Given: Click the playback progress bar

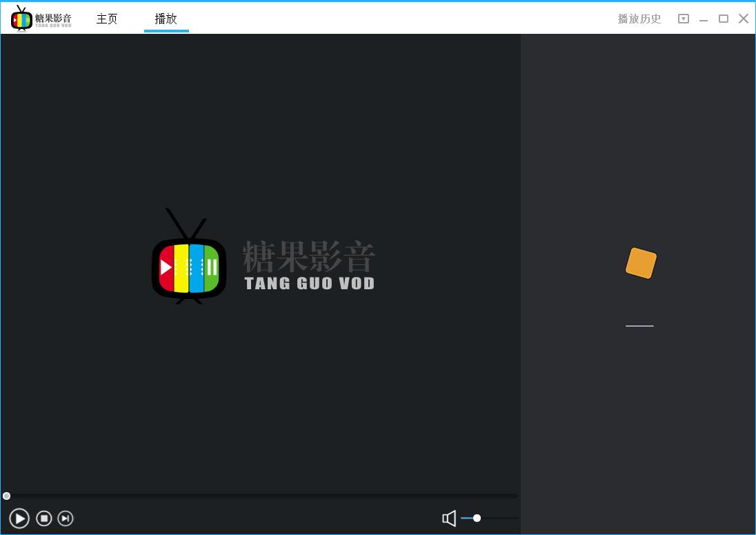Looking at the screenshot, I should tap(260, 496).
